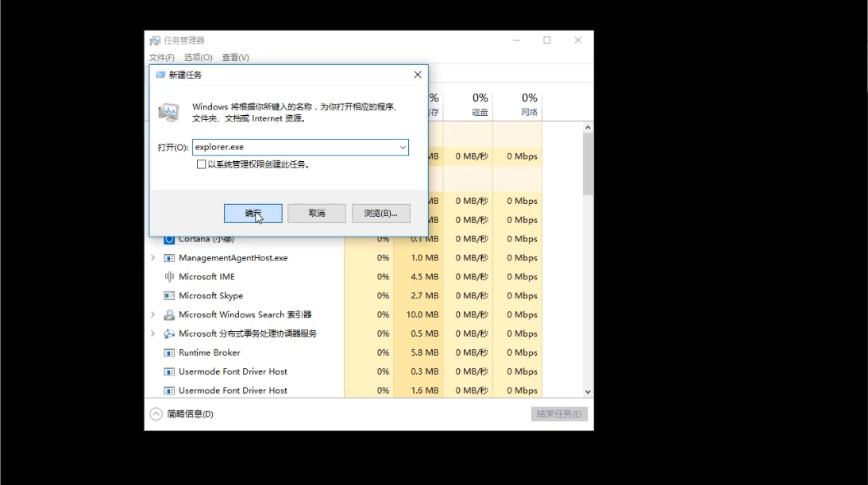This screenshot has width=868, height=485.
Task: Sort by the network 0% column header
Action: (x=517, y=104)
